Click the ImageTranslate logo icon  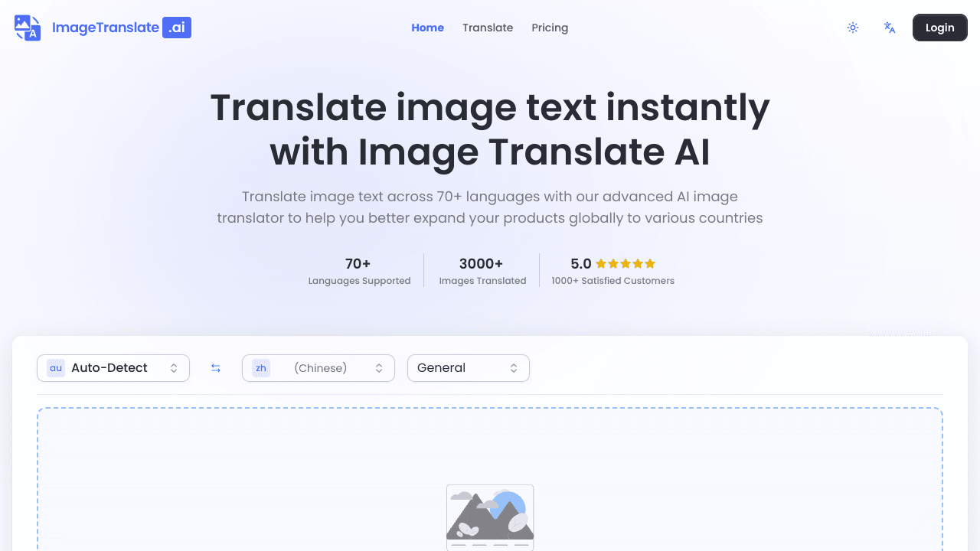tap(28, 28)
